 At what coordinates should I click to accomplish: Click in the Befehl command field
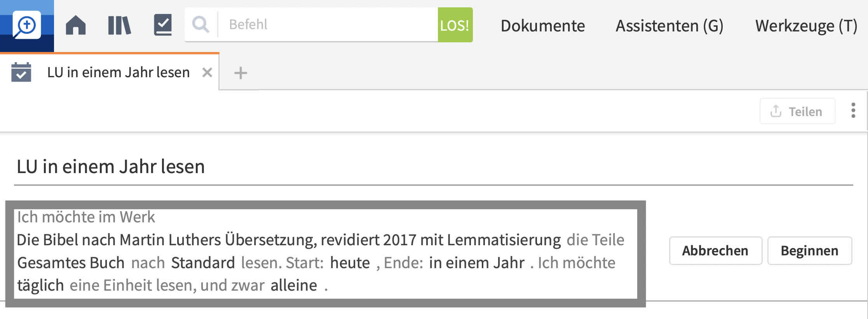click(x=328, y=24)
